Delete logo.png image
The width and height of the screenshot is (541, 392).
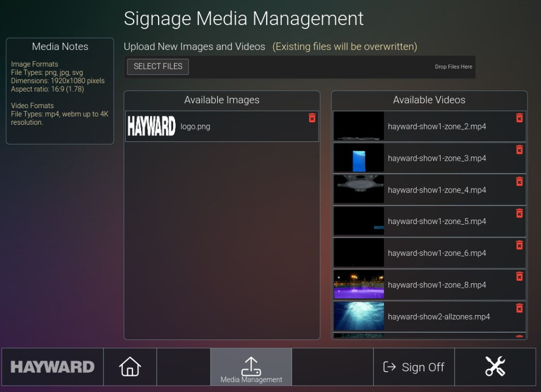point(312,118)
